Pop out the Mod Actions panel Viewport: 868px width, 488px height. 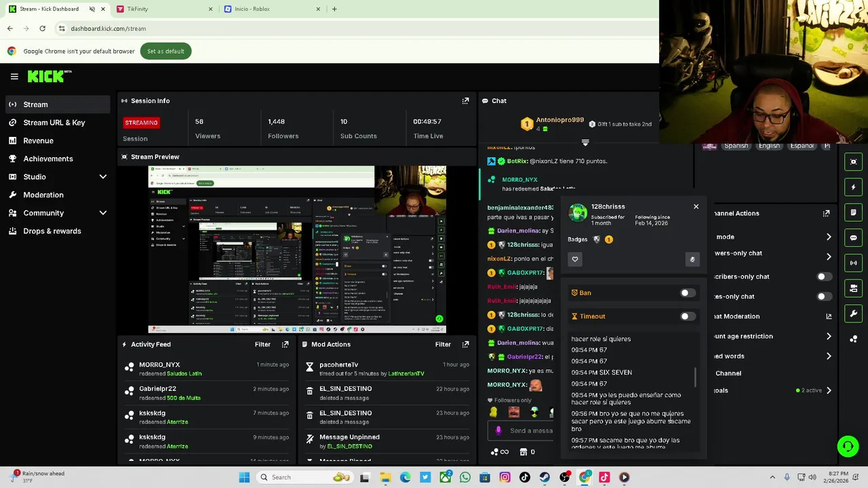click(x=465, y=344)
